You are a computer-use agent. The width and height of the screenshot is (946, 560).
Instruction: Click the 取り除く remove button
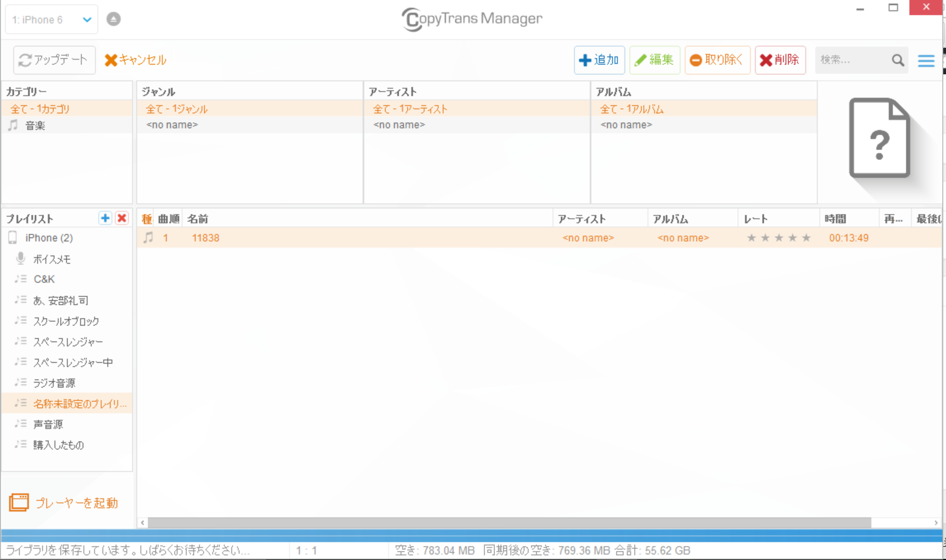[717, 60]
